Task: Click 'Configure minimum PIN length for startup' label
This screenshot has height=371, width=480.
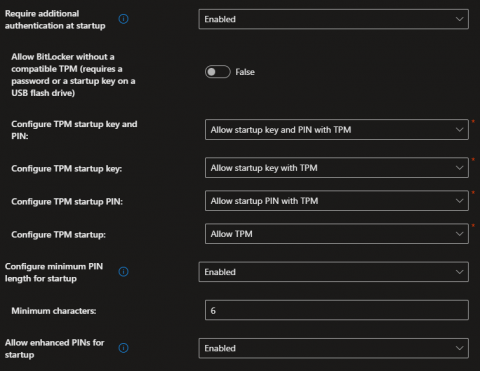Action: [x=54, y=272]
